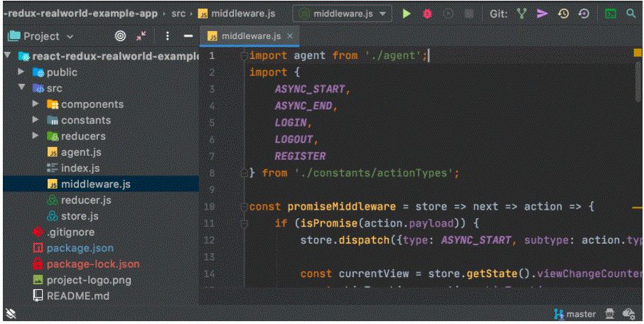Toggle tool window bars in bottom-left corner
Viewport: 644px width, 324px height.
11,313
